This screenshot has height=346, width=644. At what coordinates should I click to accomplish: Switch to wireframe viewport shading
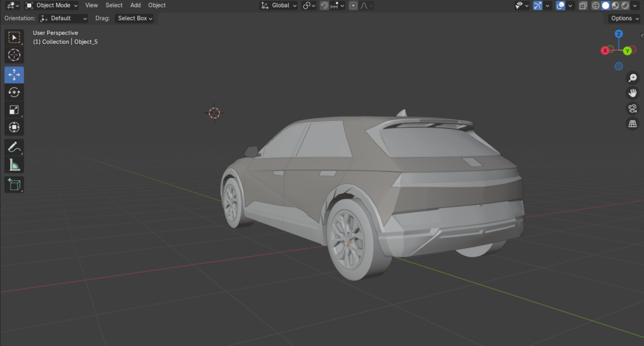pyautogui.click(x=596, y=6)
